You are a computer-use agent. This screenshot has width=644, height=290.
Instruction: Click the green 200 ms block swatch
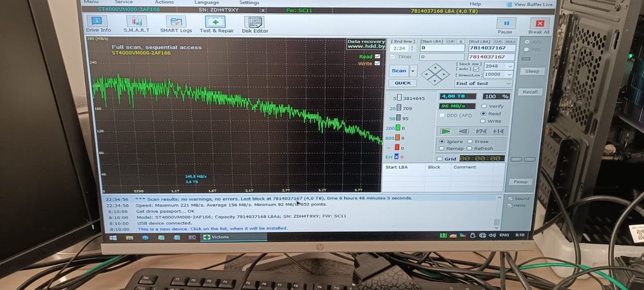[x=397, y=128]
